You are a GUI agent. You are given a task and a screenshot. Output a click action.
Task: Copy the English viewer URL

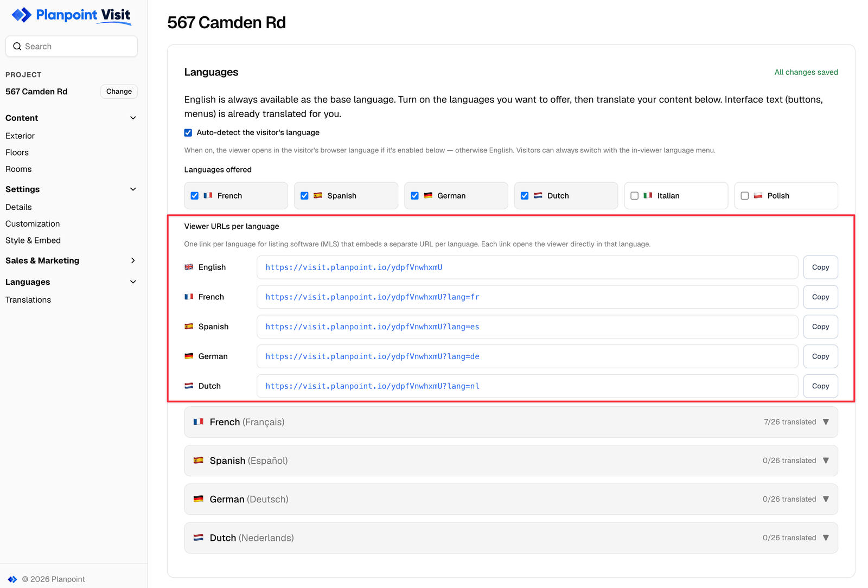pos(820,267)
